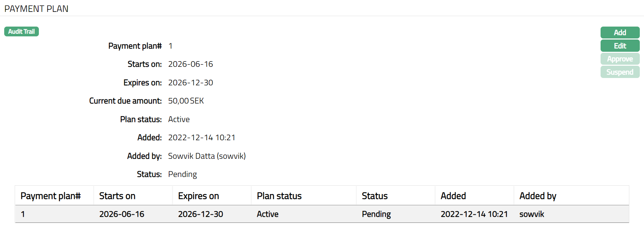Click the Status column header
644x228 pixels.
(374, 196)
